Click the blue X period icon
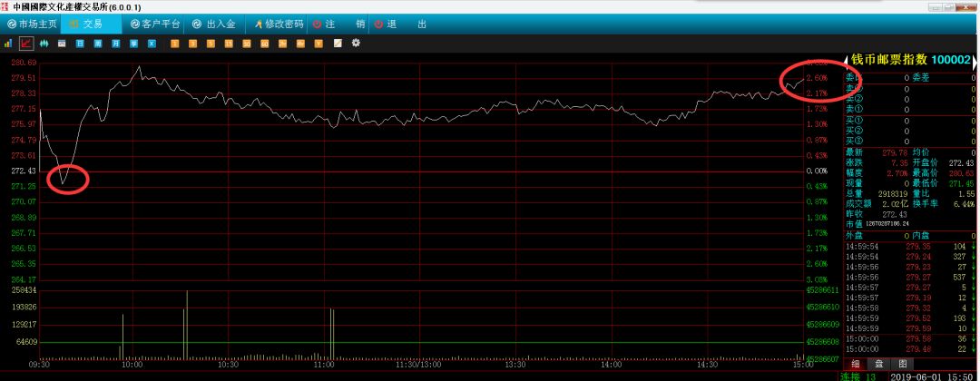This screenshot has width=980, height=381. coord(152,44)
